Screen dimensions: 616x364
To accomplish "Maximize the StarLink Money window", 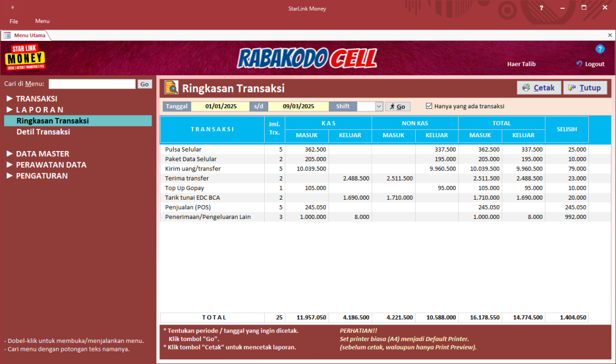I will pyautogui.click(x=584, y=7).
